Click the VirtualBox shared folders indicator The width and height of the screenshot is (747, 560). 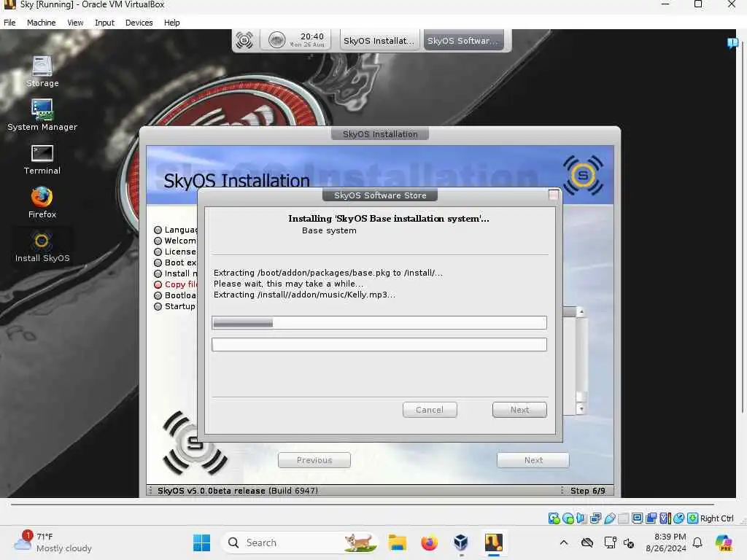tap(623, 518)
